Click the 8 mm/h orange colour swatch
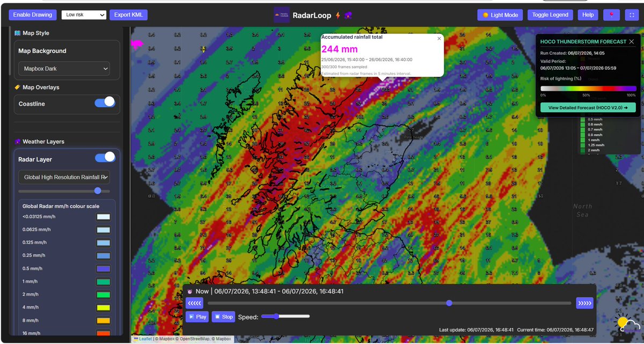 pos(103,320)
